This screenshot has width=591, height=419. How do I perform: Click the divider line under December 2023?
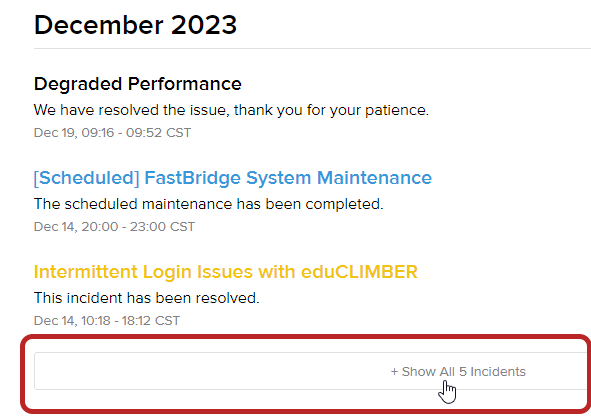(312, 48)
